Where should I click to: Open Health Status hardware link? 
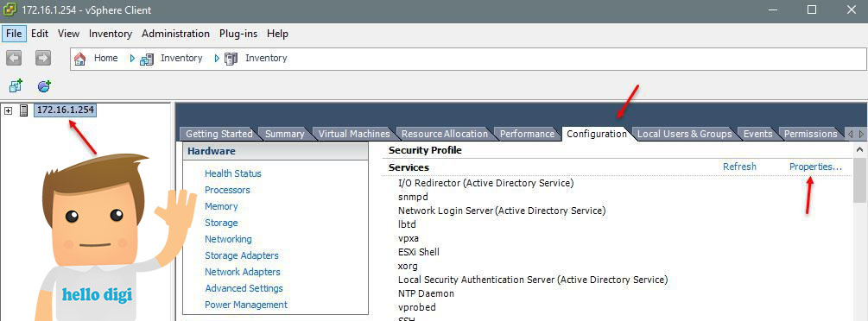coord(233,173)
